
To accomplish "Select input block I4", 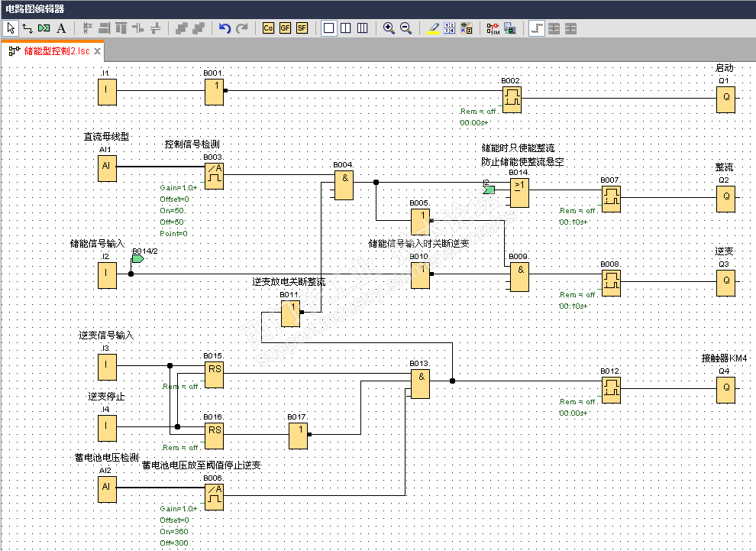I will click(x=107, y=429).
